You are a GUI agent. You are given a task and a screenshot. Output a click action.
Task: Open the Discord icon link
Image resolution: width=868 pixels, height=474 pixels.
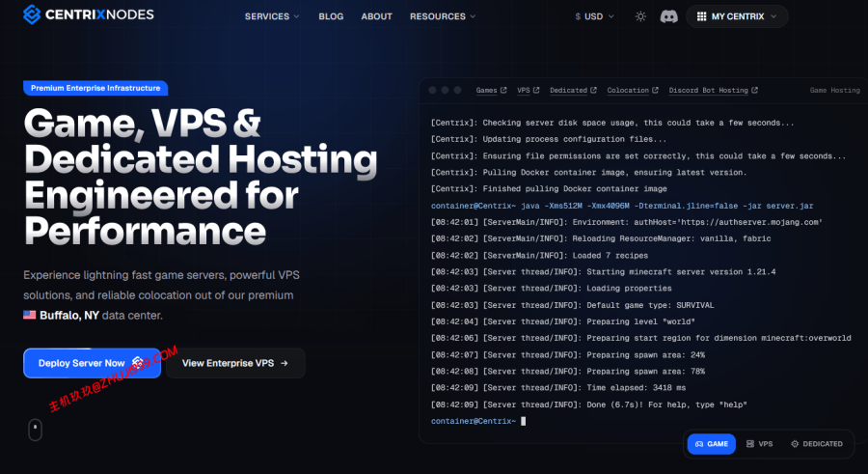(x=668, y=16)
